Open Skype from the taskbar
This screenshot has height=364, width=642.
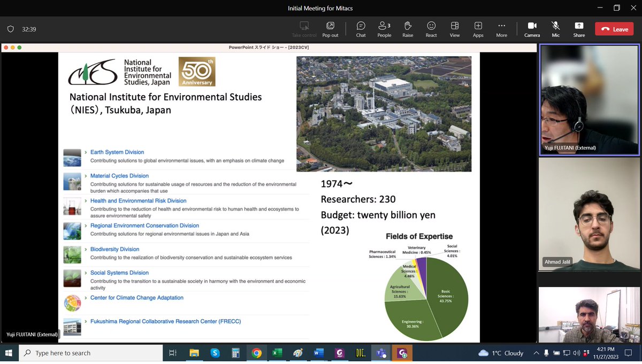point(215,353)
